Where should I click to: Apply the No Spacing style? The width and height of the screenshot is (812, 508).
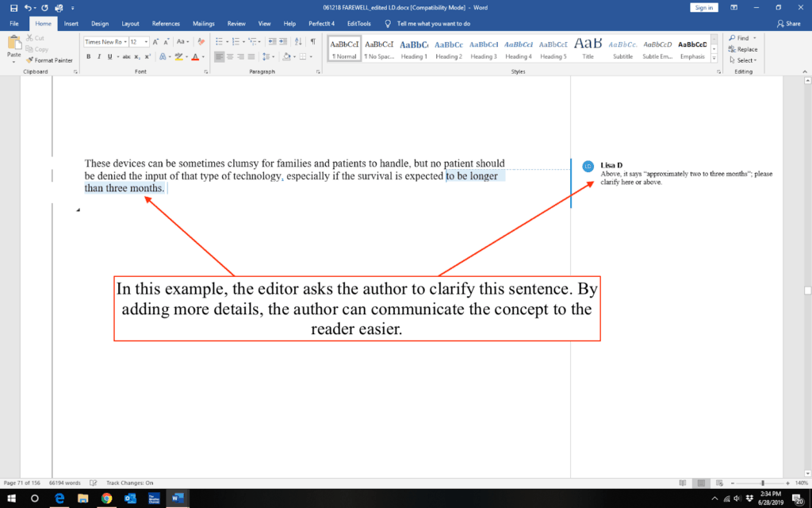[379, 49]
